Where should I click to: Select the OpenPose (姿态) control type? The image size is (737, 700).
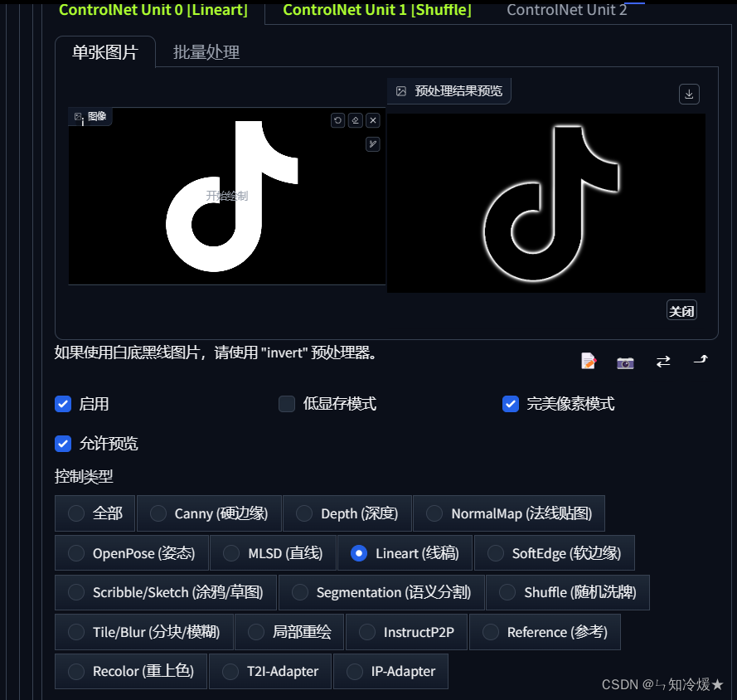pos(132,553)
